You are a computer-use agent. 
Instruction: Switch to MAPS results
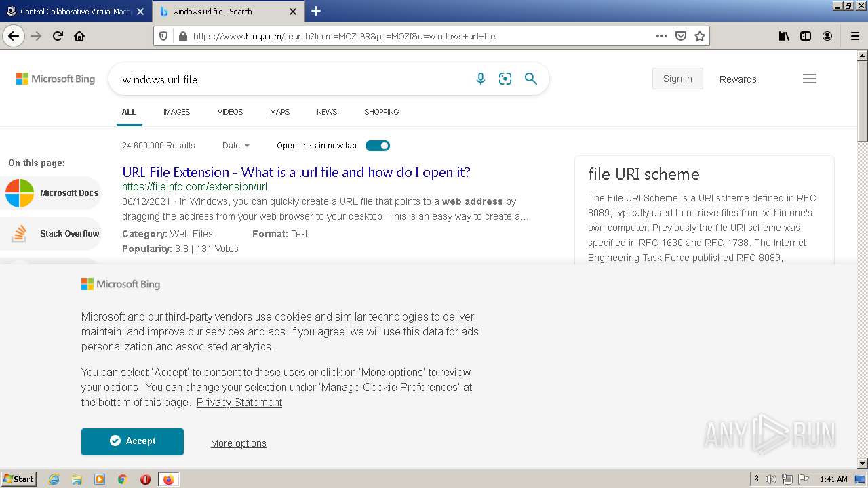[279, 112]
